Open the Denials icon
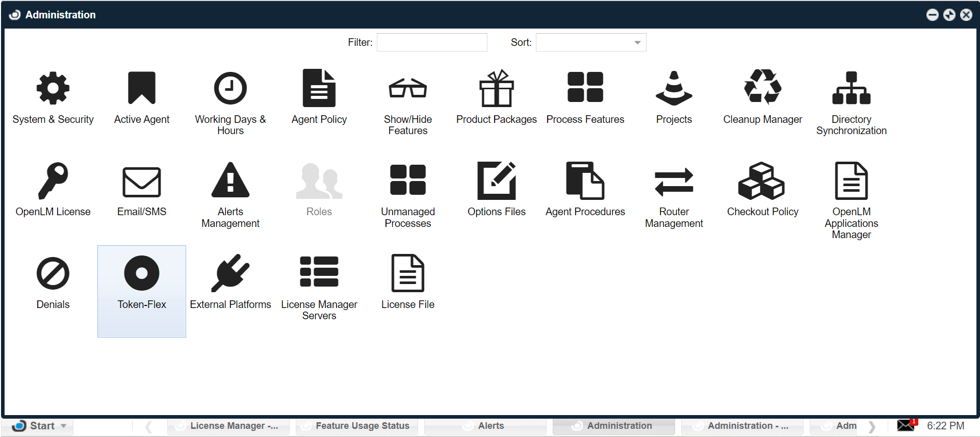 coord(53,274)
